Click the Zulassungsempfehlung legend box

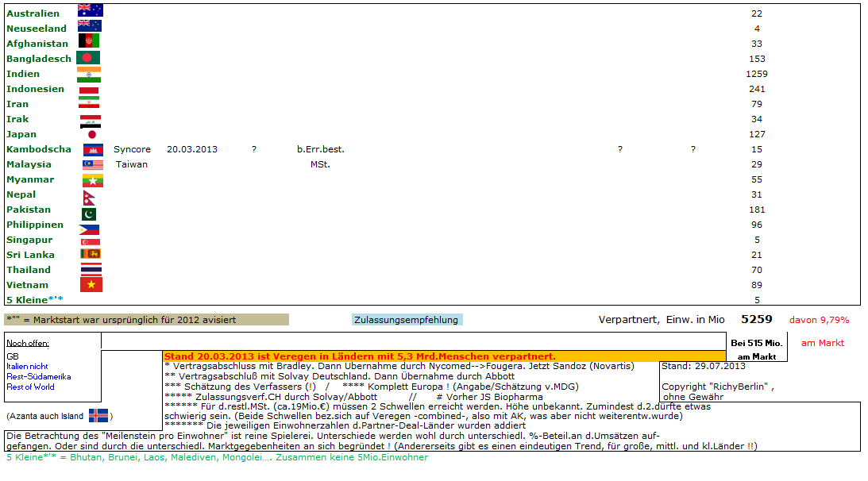click(x=407, y=320)
